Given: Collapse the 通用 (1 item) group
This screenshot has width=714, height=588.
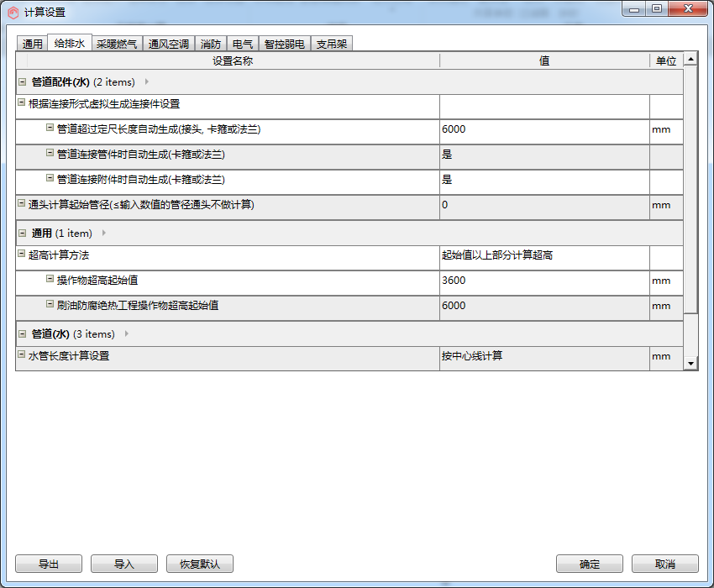Looking at the screenshot, I should pos(23,234).
